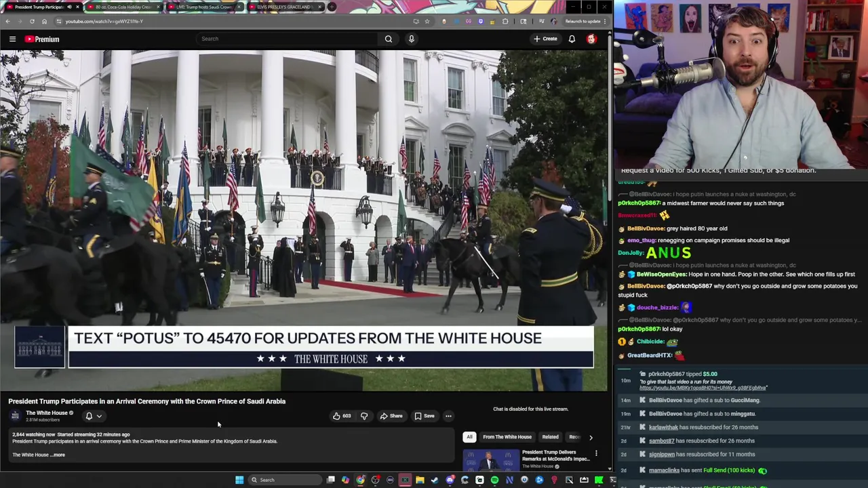Focus the YouTube search field
868x488 pixels.
tap(288, 39)
